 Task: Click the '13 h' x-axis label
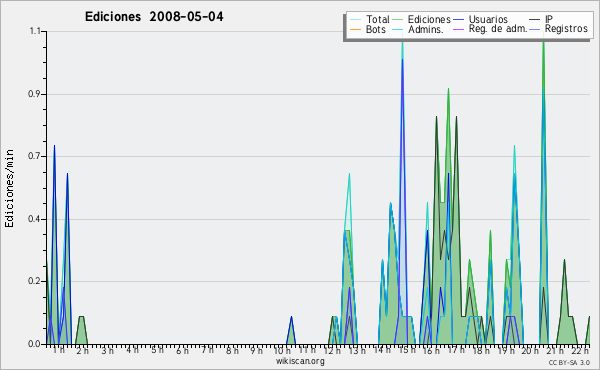pos(357,350)
